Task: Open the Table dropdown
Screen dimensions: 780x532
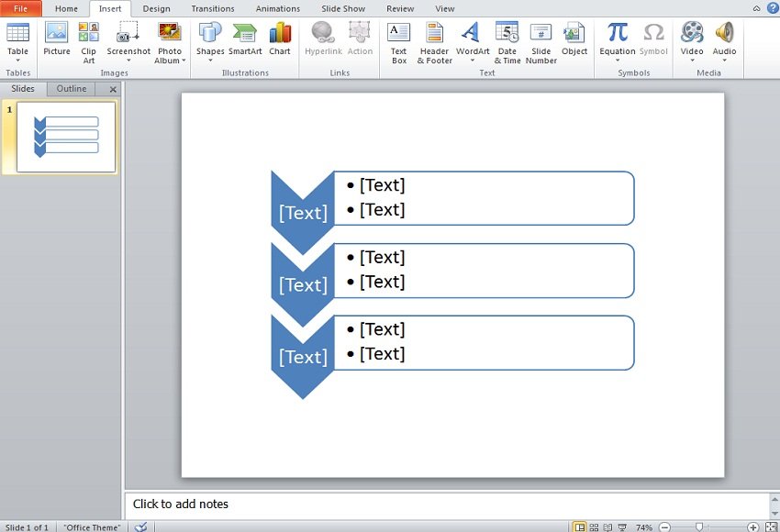Action: (17, 61)
